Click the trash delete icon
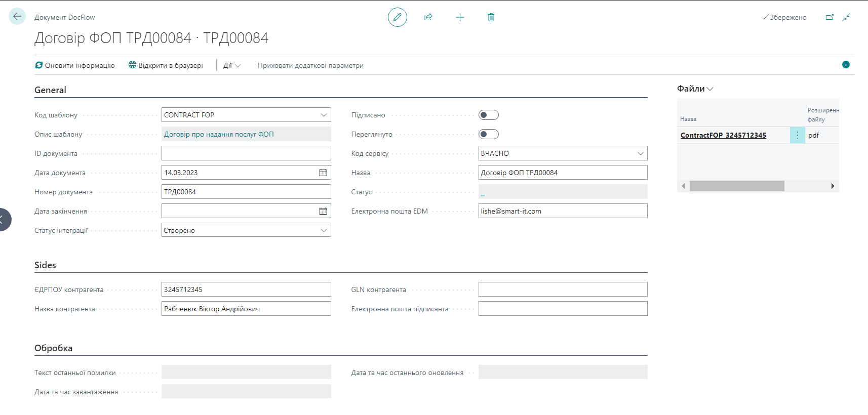868x415 pixels. [x=491, y=17]
